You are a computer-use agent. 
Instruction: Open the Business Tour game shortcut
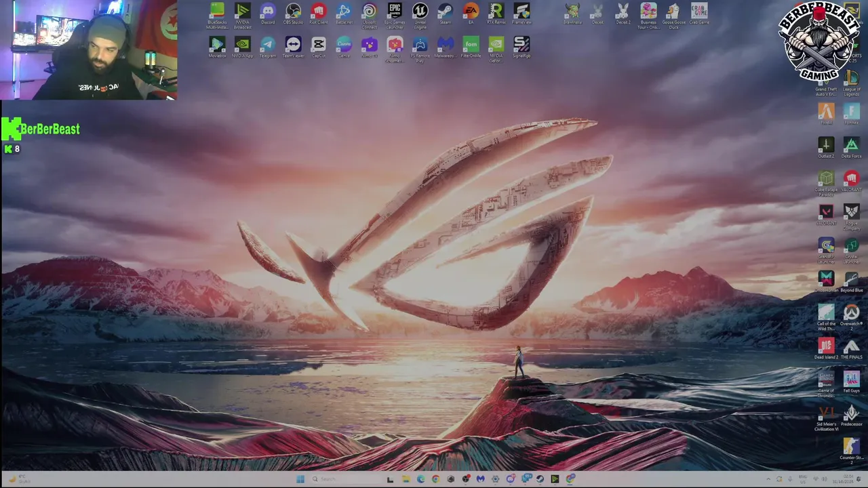(x=648, y=16)
